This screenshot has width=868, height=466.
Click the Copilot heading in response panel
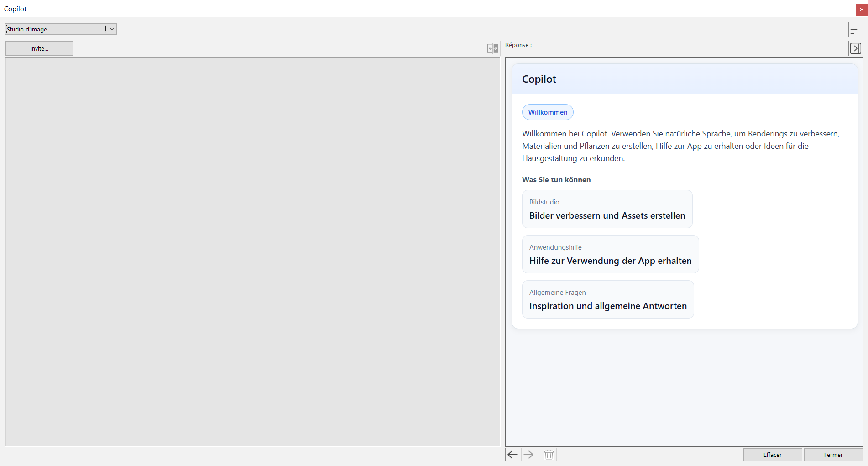539,79
